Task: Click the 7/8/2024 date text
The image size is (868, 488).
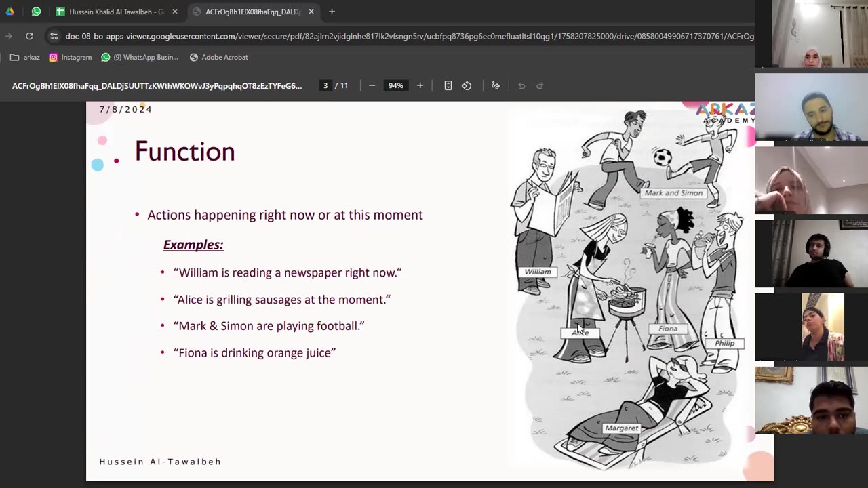Action: (x=125, y=109)
